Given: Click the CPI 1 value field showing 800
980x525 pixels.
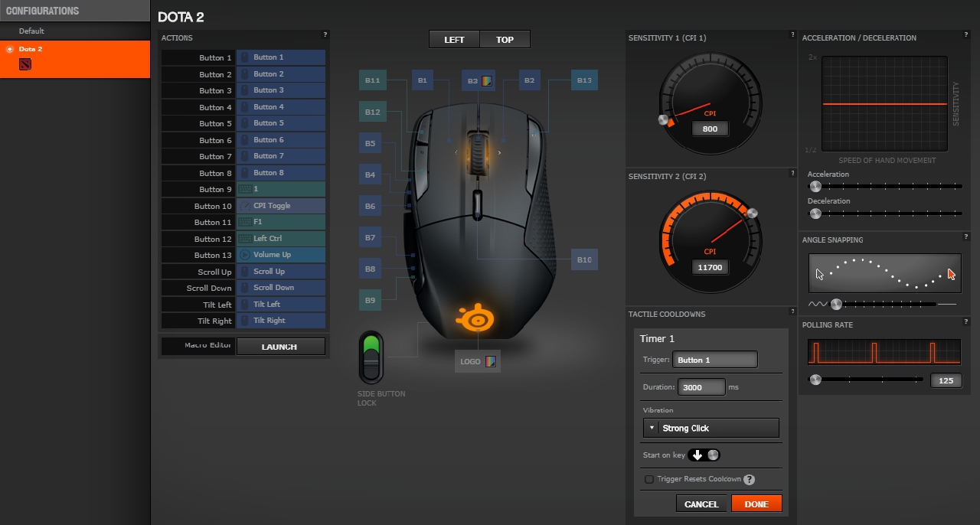Looking at the screenshot, I should [x=710, y=129].
